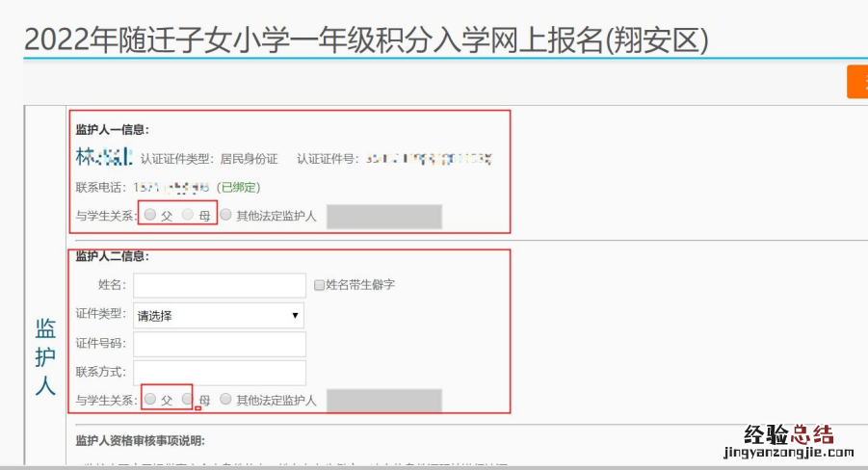Select 母 radio in 监护人一信息 section
The image size is (868, 470).
click(188, 216)
